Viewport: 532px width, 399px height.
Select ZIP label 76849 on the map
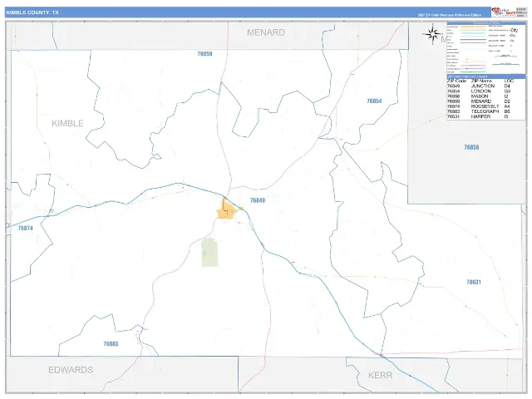click(258, 200)
